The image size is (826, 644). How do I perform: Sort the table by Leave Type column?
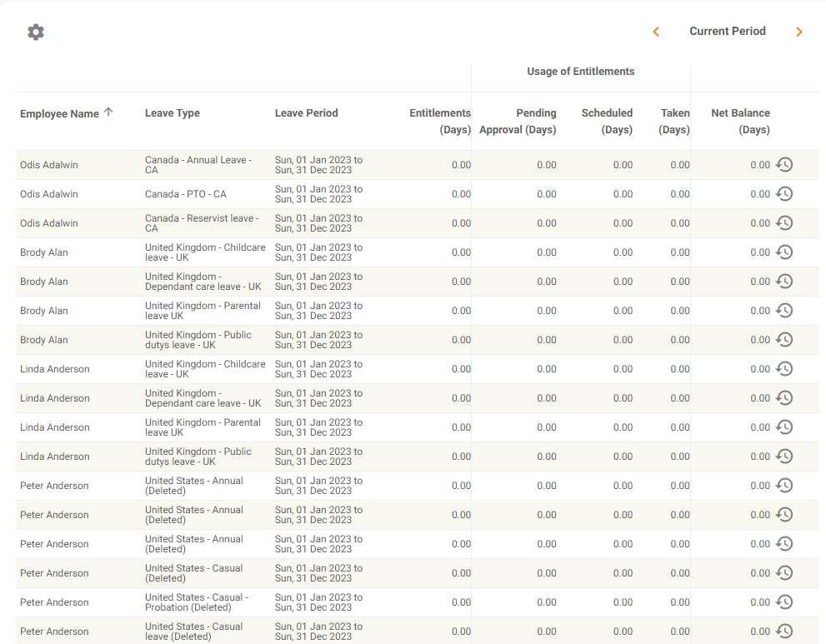(172, 113)
